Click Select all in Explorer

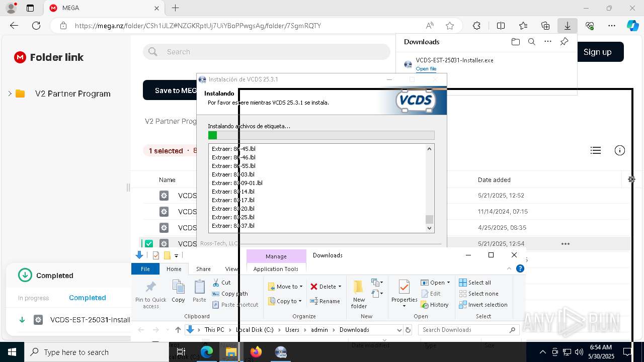(x=475, y=283)
